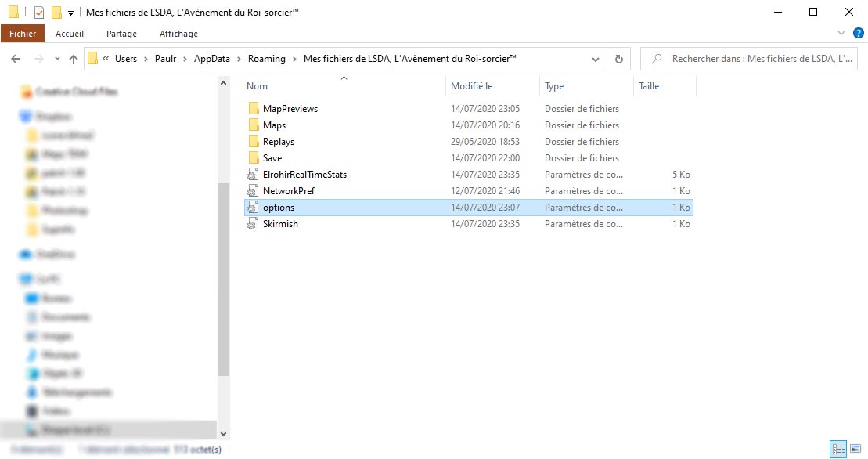Image resolution: width=868 pixels, height=459 pixels.
Task: Open the Fichier menu
Action: (23, 34)
